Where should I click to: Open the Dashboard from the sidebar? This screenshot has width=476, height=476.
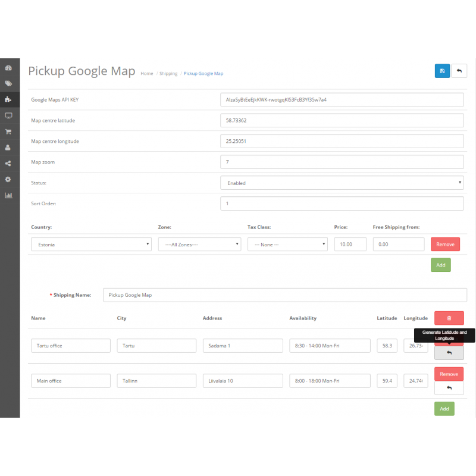(x=8, y=68)
